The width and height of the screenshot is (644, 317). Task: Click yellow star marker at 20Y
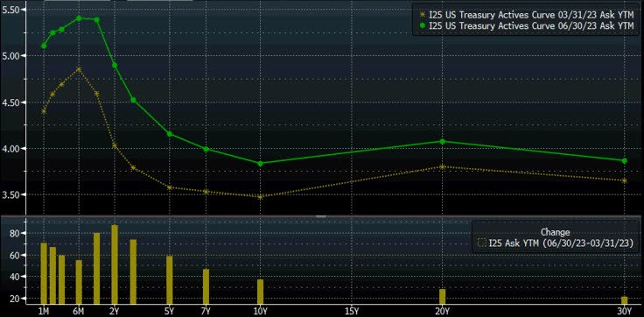coord(442,166)
